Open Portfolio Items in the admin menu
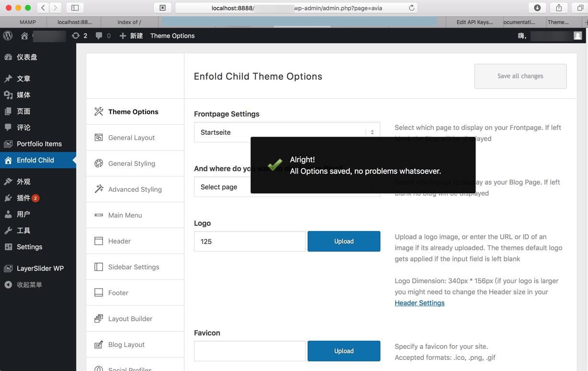The height and width of the screenshot is (371, 588). (x=39, y=144)
